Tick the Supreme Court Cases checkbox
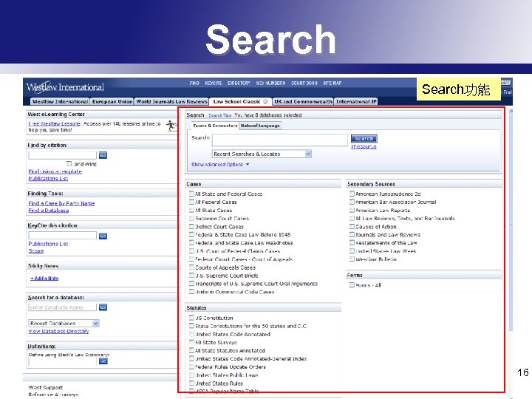 (x=191, y=218)
